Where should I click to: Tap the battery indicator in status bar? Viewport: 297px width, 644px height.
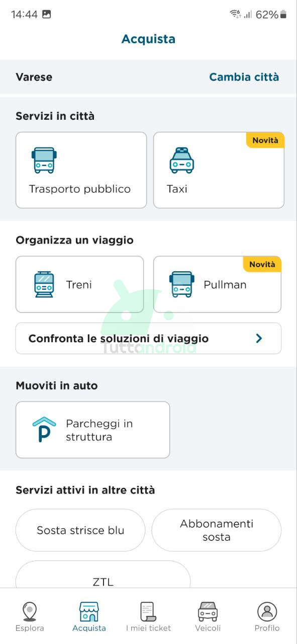point(283,15)
